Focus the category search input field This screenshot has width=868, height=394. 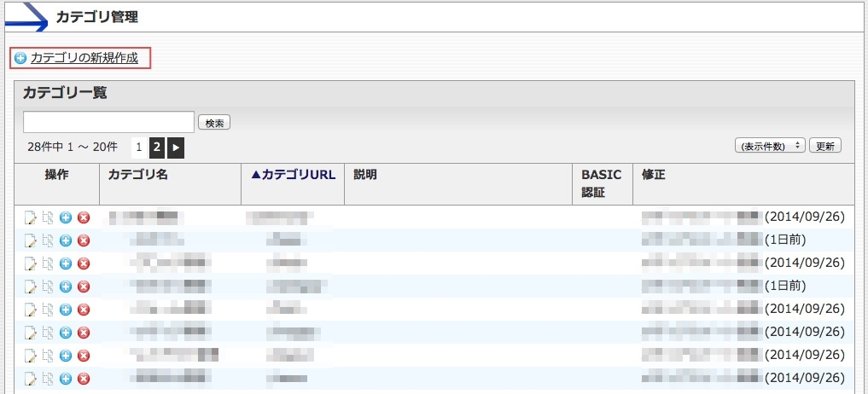(x=109, y=122)
